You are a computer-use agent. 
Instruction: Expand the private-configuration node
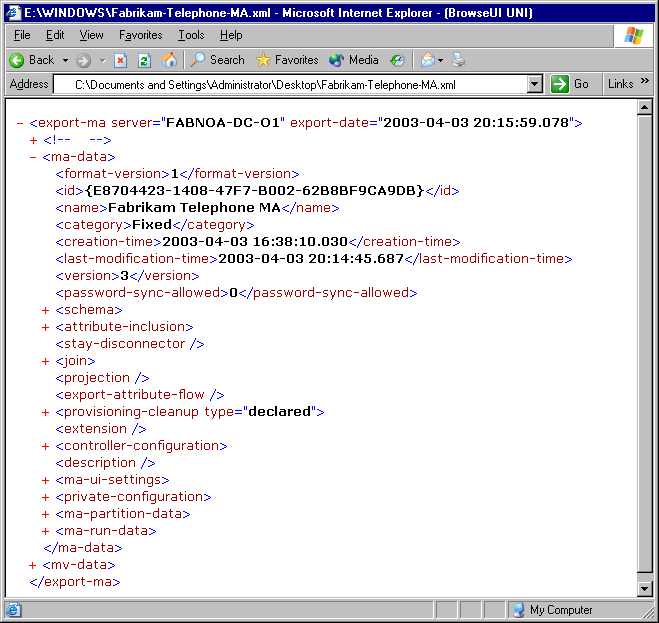45,497
